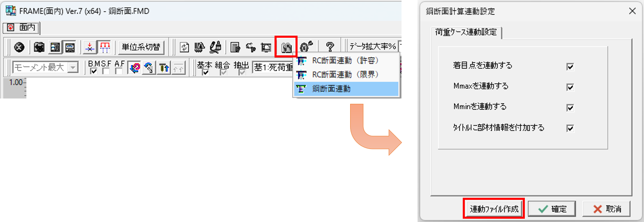Screen dimensions: 644x222
Task: Confirm with the 確定 button
Action: point(552,209)
